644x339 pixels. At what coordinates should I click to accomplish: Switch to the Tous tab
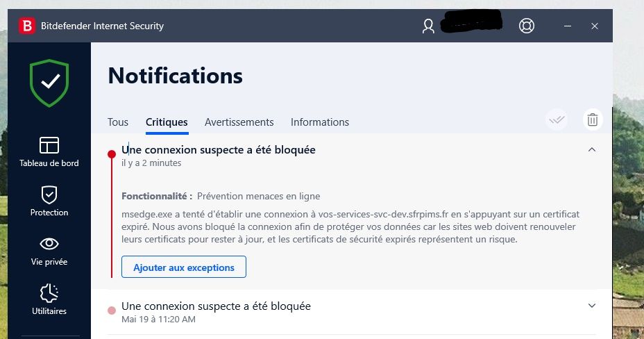point(118,122)
